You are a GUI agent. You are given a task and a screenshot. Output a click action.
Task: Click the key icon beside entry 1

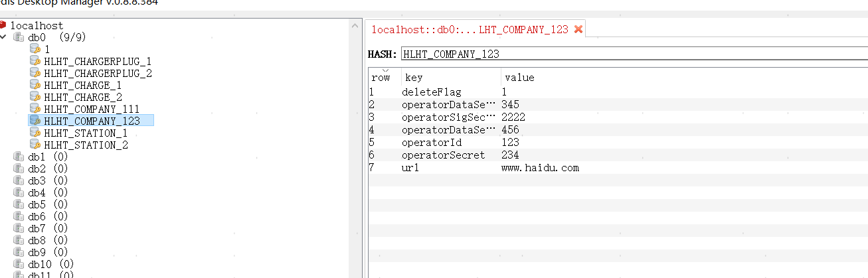35,49
